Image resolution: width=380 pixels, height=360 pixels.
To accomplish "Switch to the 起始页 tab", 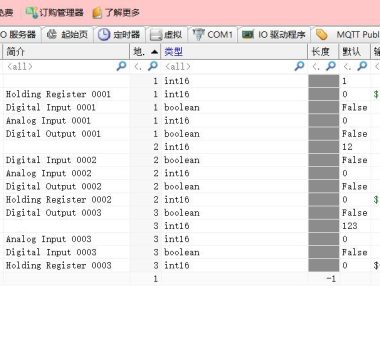I will point(67,34).
